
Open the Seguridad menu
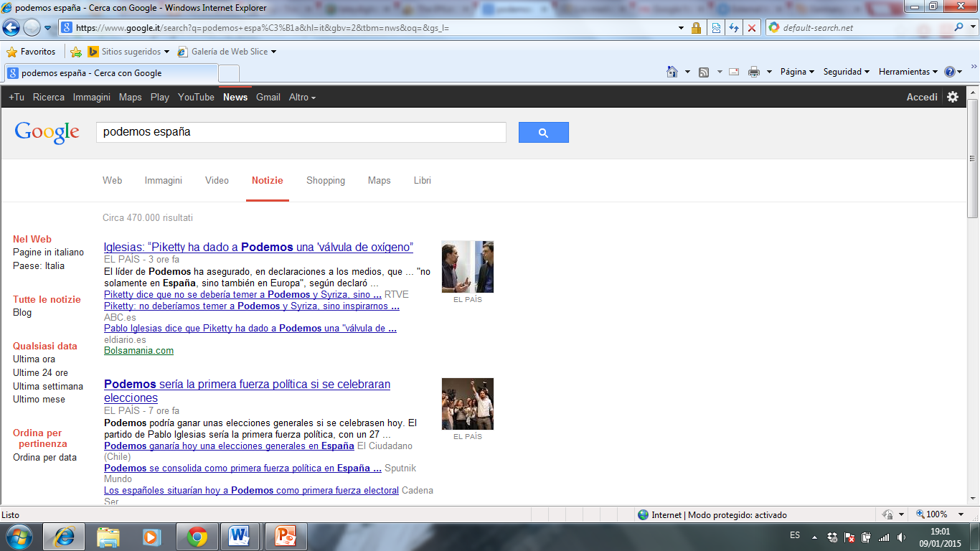tap(846, 72)
